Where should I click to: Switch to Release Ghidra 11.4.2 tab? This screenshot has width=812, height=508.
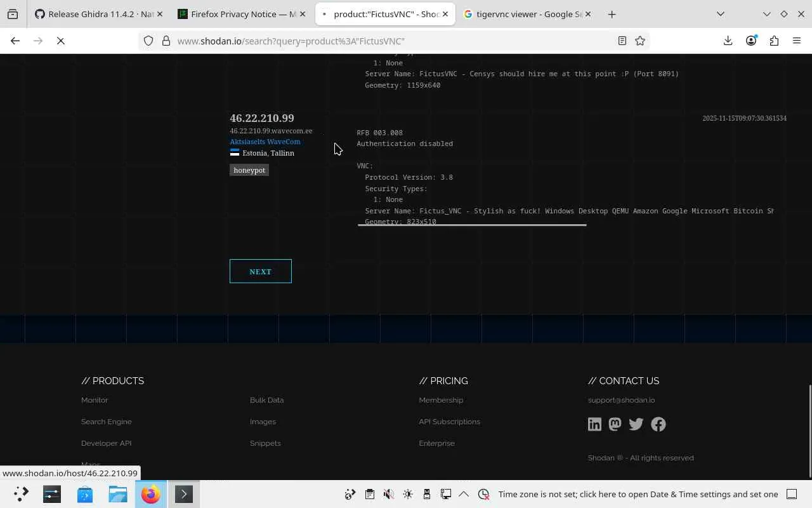click(x=98, y=14)
